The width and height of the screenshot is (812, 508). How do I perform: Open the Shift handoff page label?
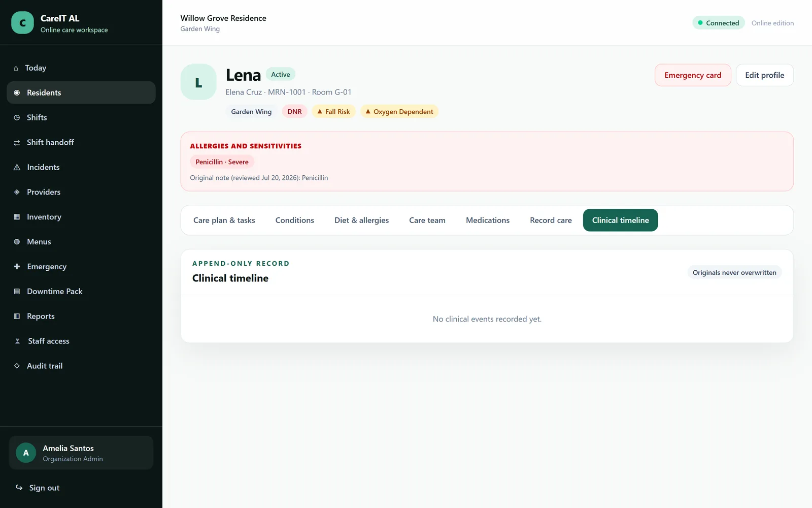pyautogui.click(x=50, y=142)
